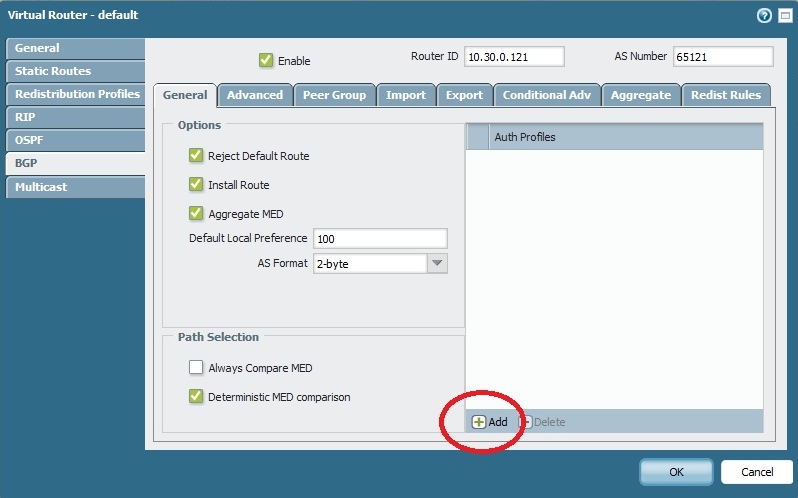Screen dimensions: 798x498
Task: Open the Import tab
Action: pos(406,95)
